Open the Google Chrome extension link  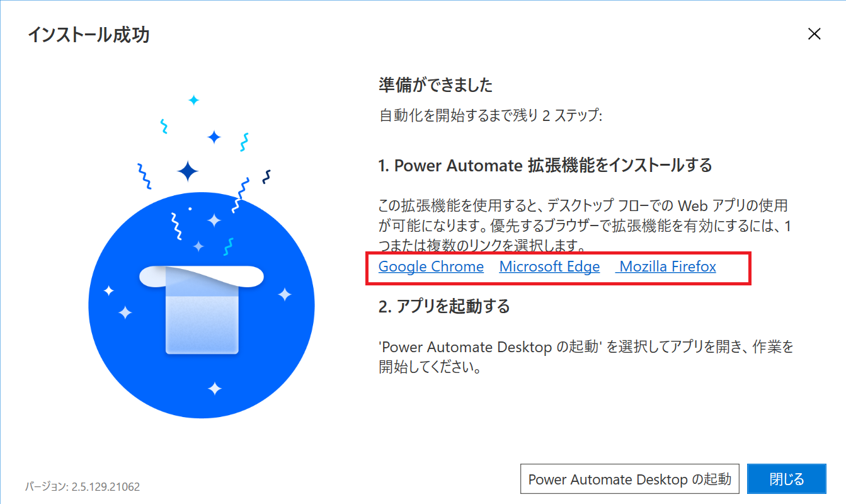431,266
